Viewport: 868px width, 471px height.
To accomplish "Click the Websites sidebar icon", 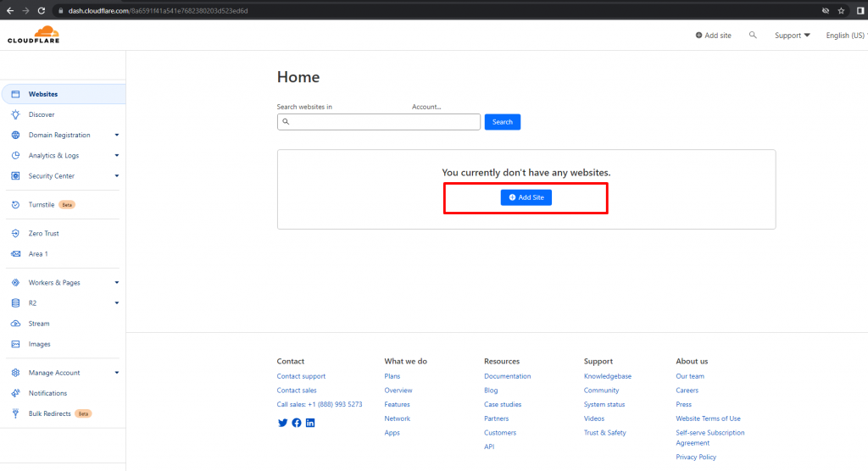I will [15, 94].
